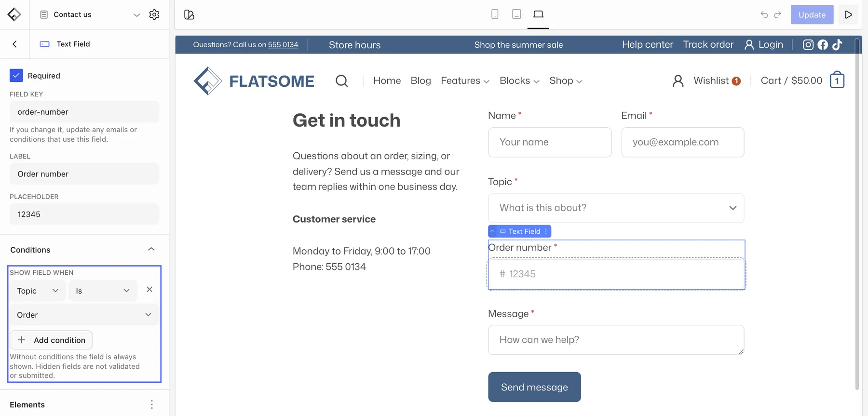Open the site search icon
This screenshot has width=868, height=416.
341,81
